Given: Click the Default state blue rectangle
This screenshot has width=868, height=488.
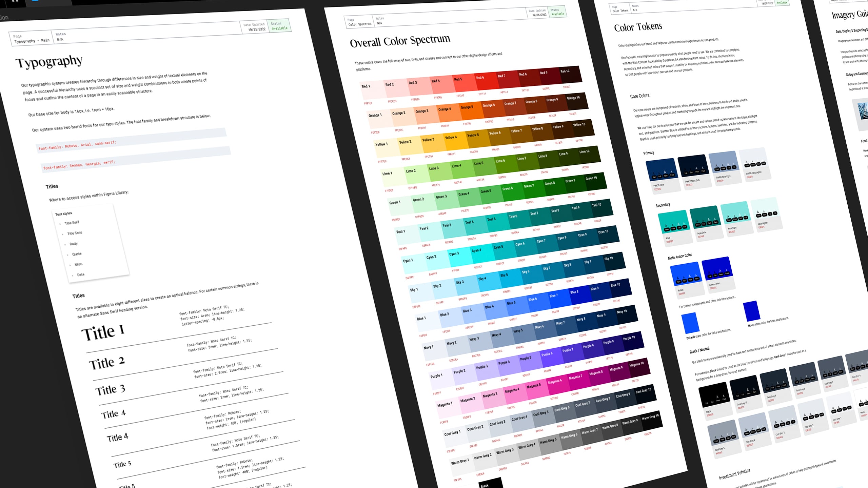Looking at the screenshot, I should [690, 323].
